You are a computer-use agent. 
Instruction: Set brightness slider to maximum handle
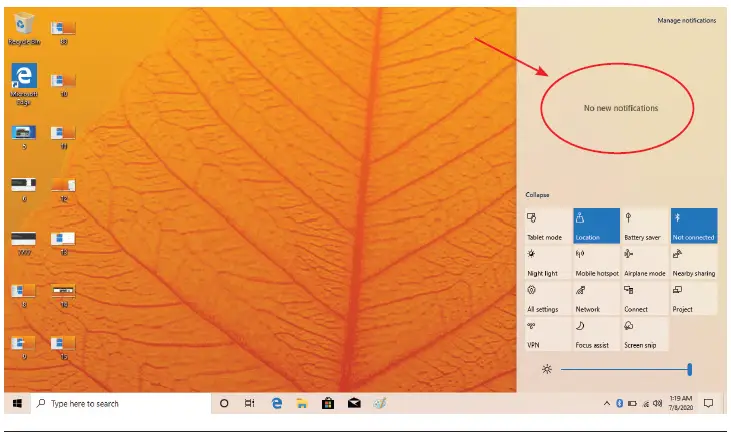pyautogui.click(x=690, y=370)
